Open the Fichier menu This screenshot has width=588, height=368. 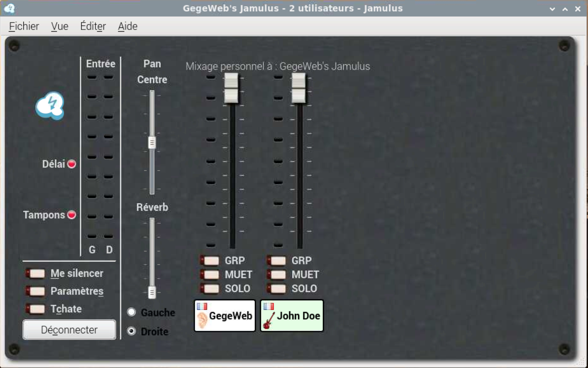(23, 26)
